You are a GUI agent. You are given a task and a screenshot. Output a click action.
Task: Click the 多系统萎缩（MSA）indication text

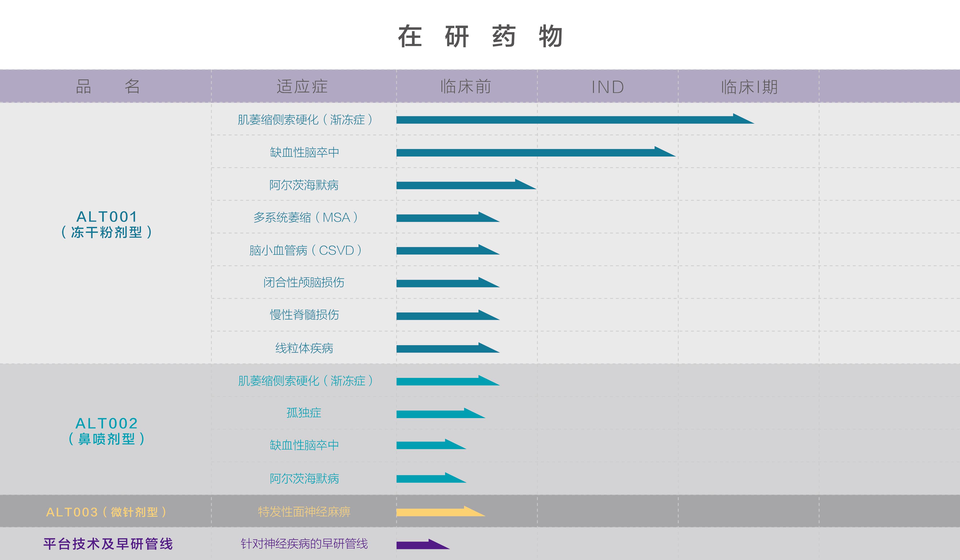(306, 217)
